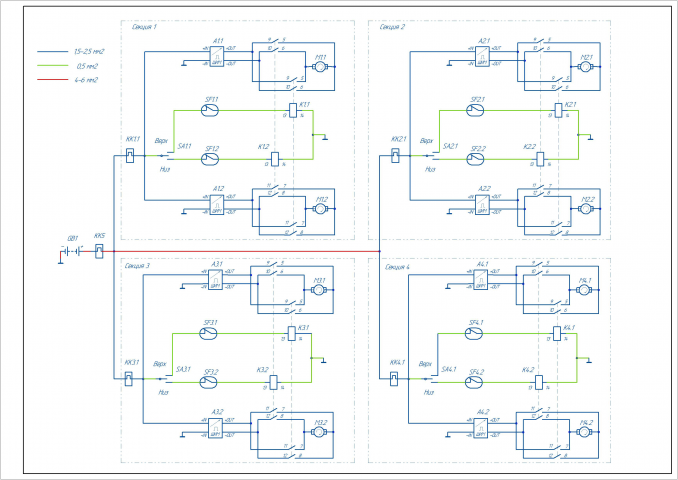
Task: Click the SA1.1 up/down selector switch
Action: (x=166, y=156)
